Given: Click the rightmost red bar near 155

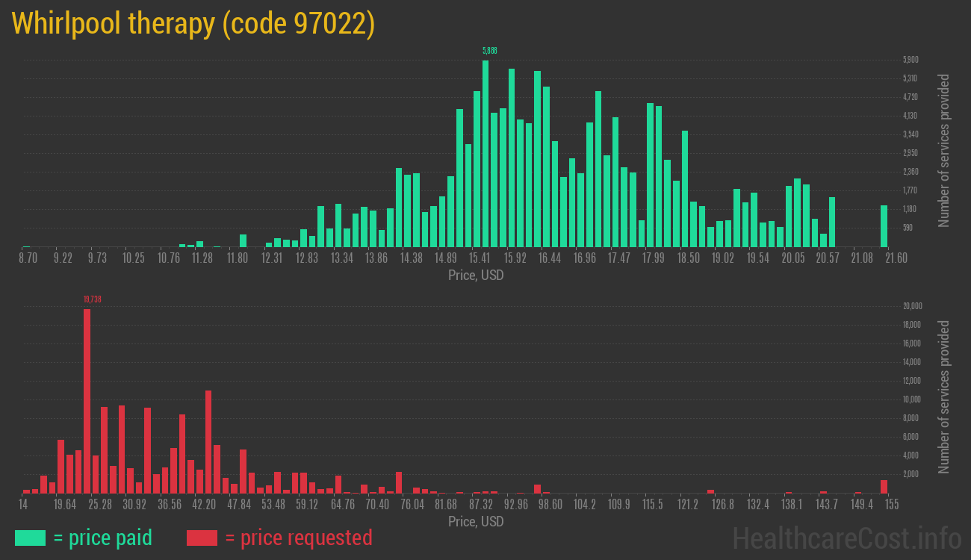Looking at the screenshot, I should [884, 486].
